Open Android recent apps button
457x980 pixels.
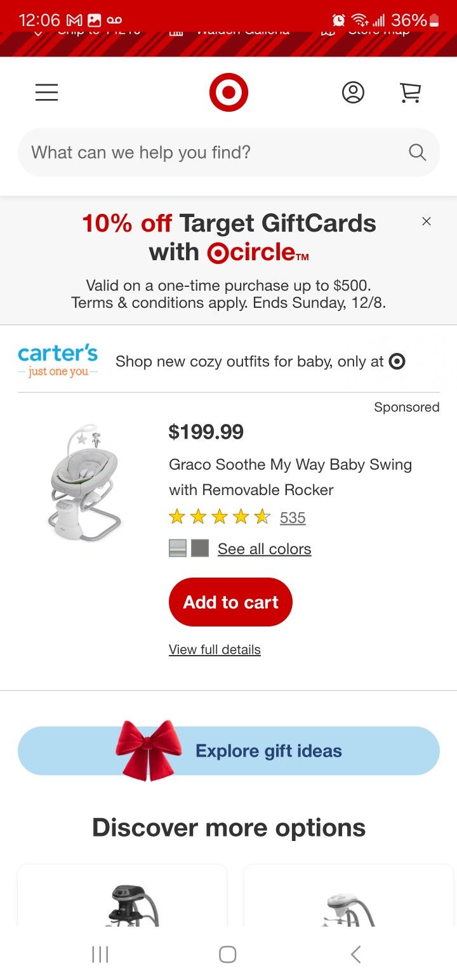click(100, 954)
